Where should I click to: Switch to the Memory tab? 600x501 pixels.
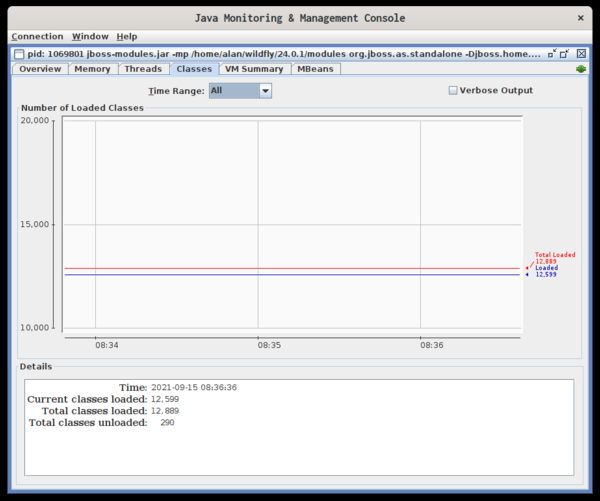[92, 69]
